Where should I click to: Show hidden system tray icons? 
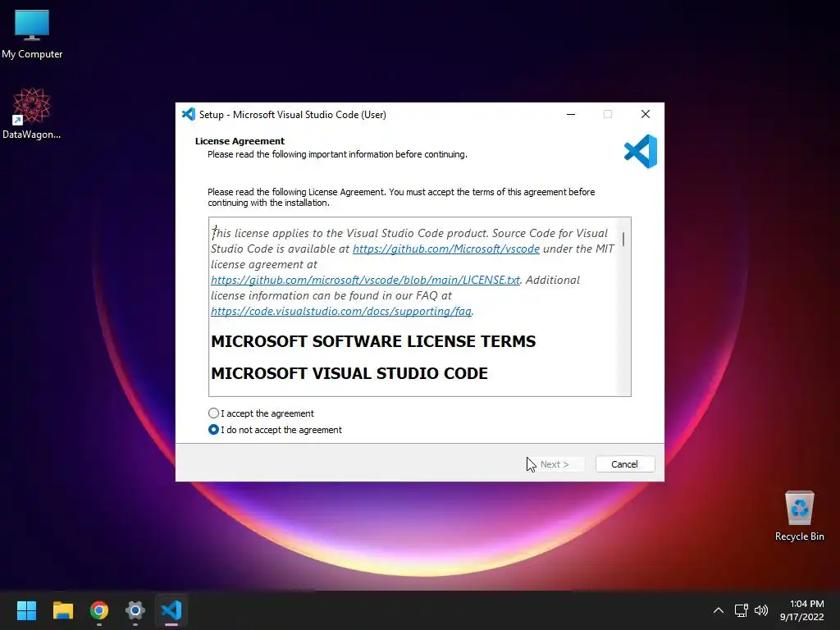click(x=719, y=610)
